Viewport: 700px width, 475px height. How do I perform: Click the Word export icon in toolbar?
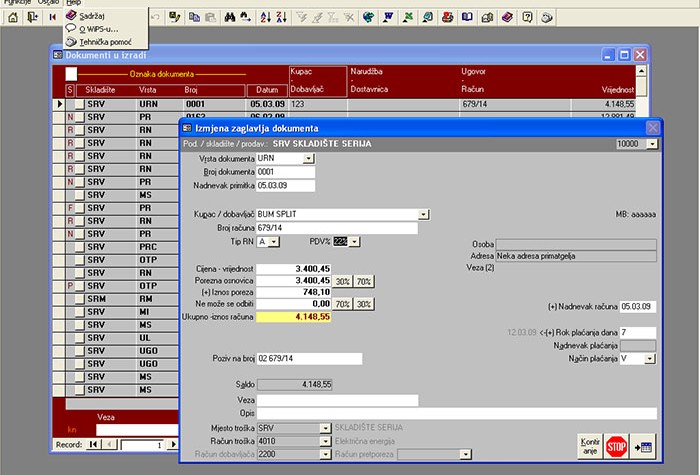click(x=388, y=17)
